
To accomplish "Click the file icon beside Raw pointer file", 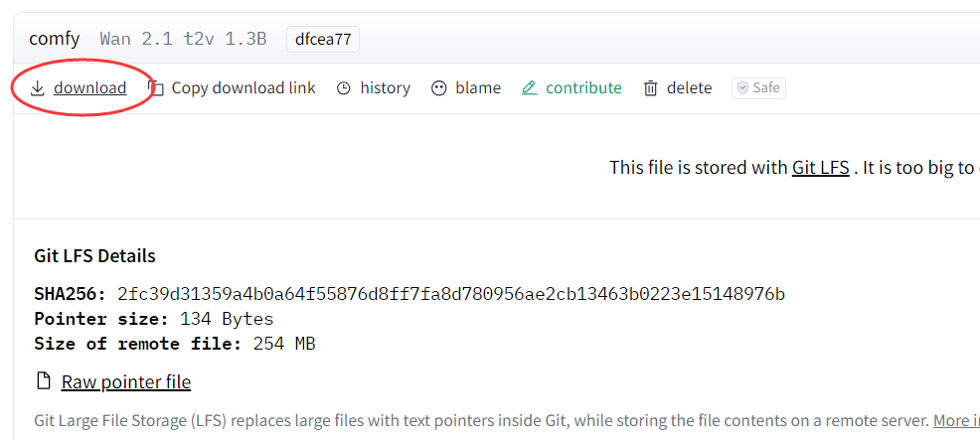I will tap(43, 380).
